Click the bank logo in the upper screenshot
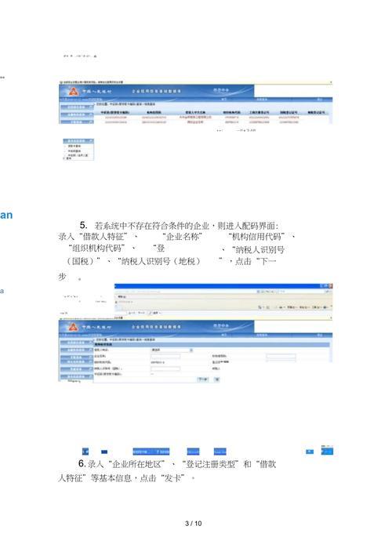The height and width of the screenshot is (555, 392). (73, 91)
